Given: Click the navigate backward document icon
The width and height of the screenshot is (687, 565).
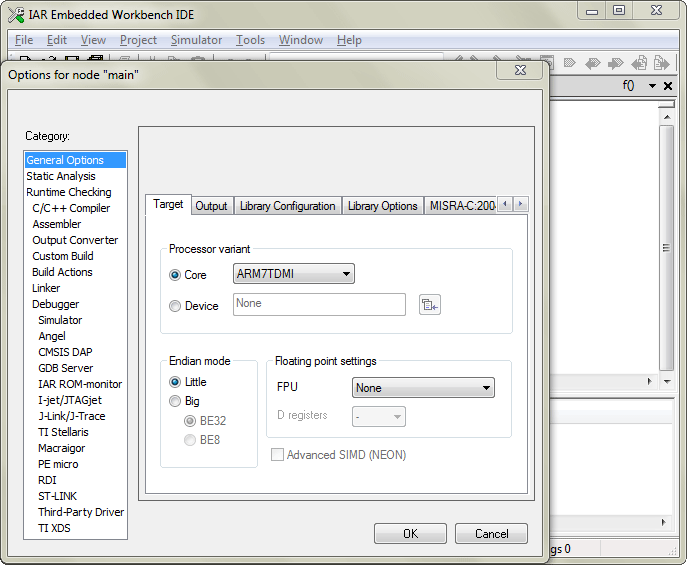Looking at the screenshot, I should click(639, 63).
